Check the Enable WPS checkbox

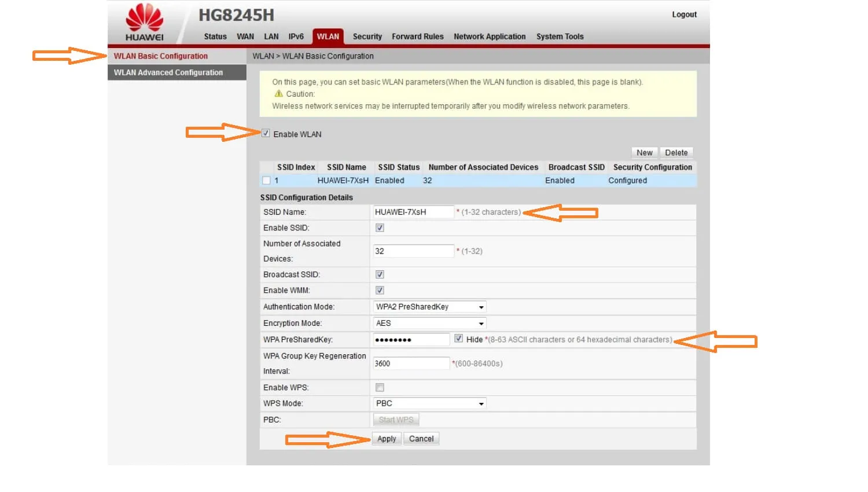(x=380, y=387)
